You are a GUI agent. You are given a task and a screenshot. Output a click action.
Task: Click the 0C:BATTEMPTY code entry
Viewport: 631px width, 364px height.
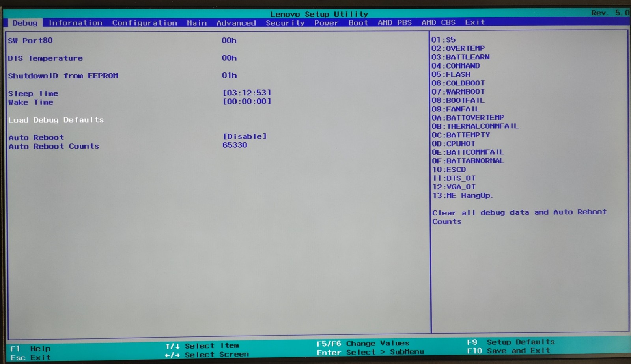461,135
